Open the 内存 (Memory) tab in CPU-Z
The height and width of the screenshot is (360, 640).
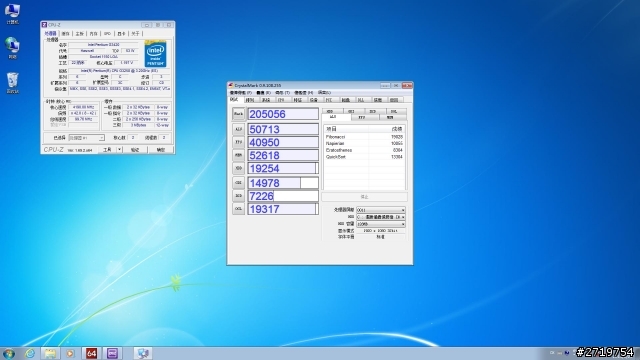click(x=93, y=34)
